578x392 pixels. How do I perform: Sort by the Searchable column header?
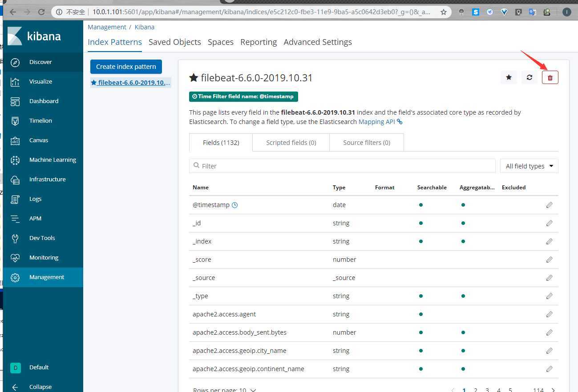coord(432,188)
